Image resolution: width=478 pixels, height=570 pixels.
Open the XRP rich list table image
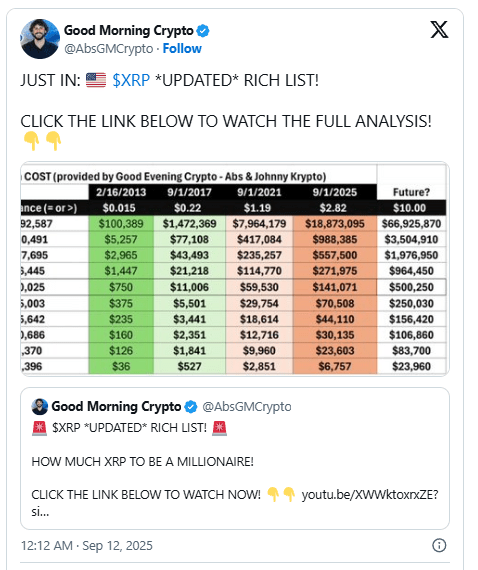(235, 269)
